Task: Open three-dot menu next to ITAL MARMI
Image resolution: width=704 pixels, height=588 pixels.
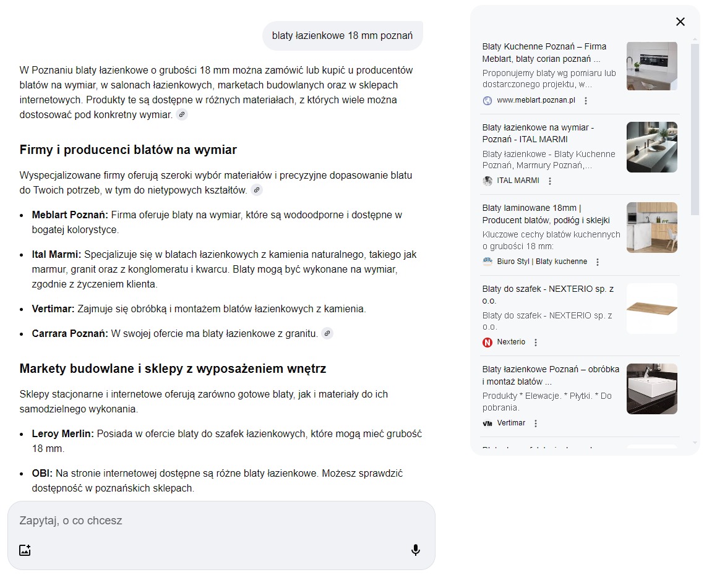Action: (x=550, y=181)
